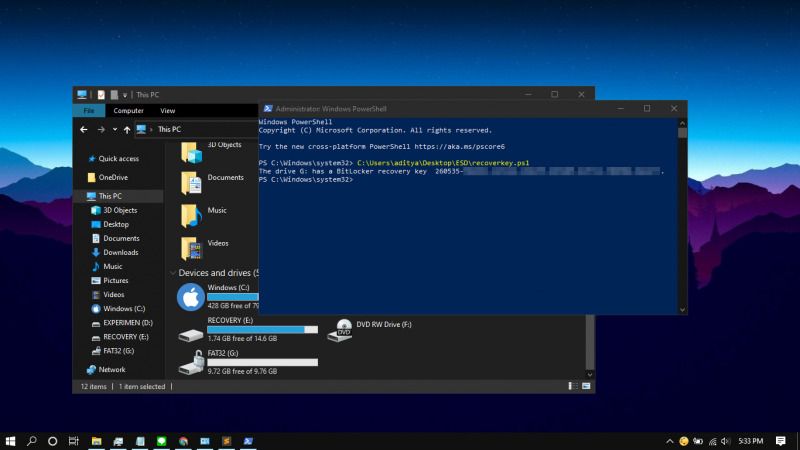
Task: Show hidden tray icons chevron
Action: pos(669,441)
